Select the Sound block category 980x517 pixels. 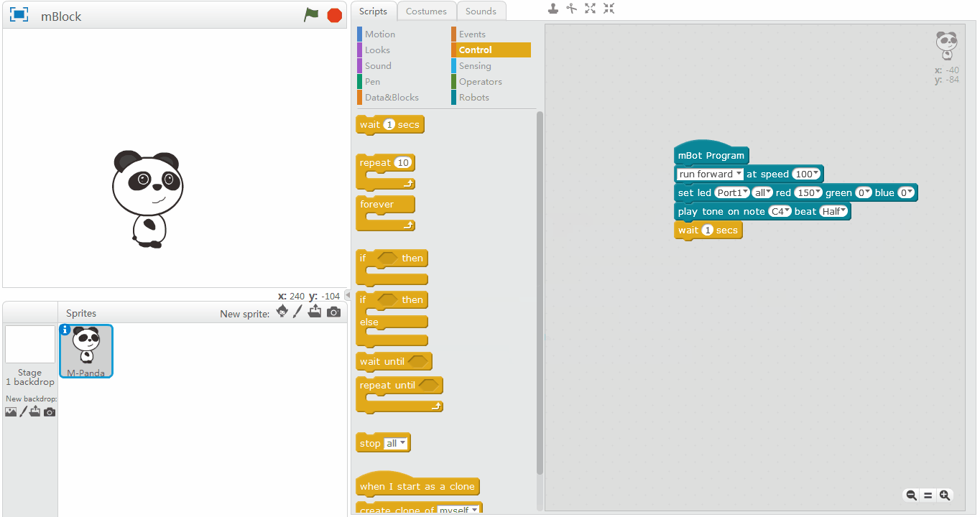(378, 65)
